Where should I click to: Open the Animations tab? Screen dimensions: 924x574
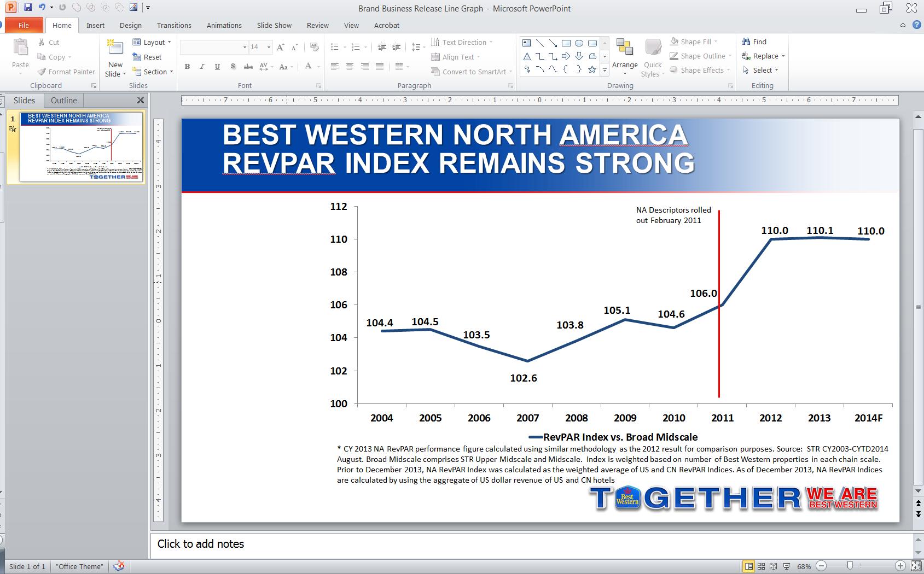point(224,25)
